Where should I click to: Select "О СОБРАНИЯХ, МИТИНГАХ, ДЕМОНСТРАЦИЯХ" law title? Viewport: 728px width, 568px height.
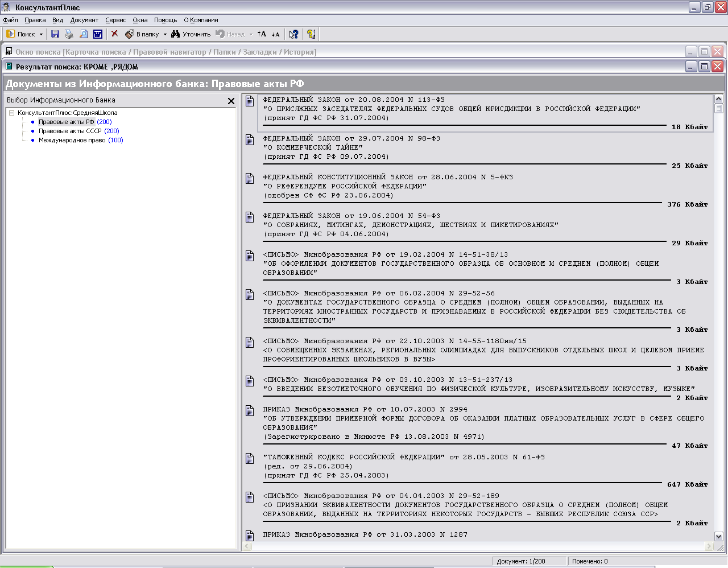[411, 225]
